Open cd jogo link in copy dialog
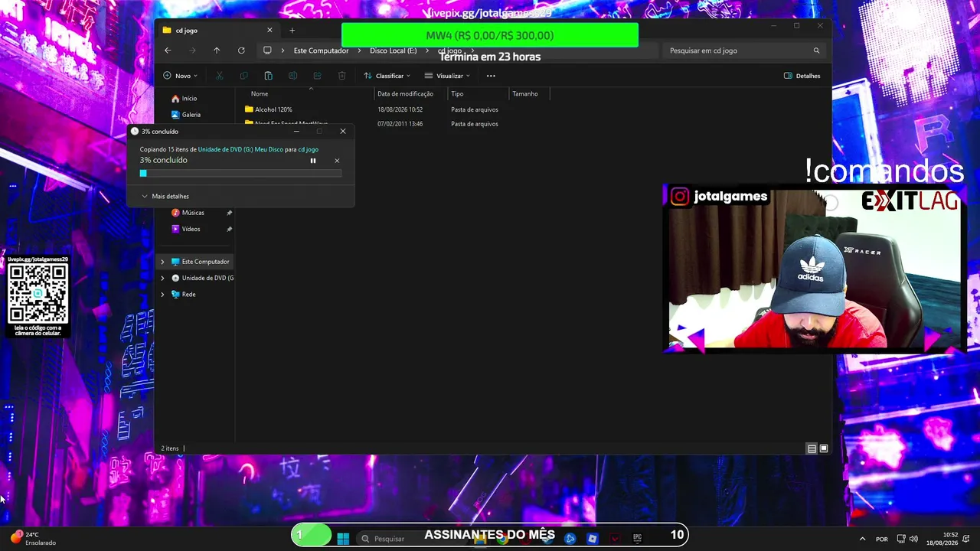Screen dimensions: 980x551 (308, 150)
